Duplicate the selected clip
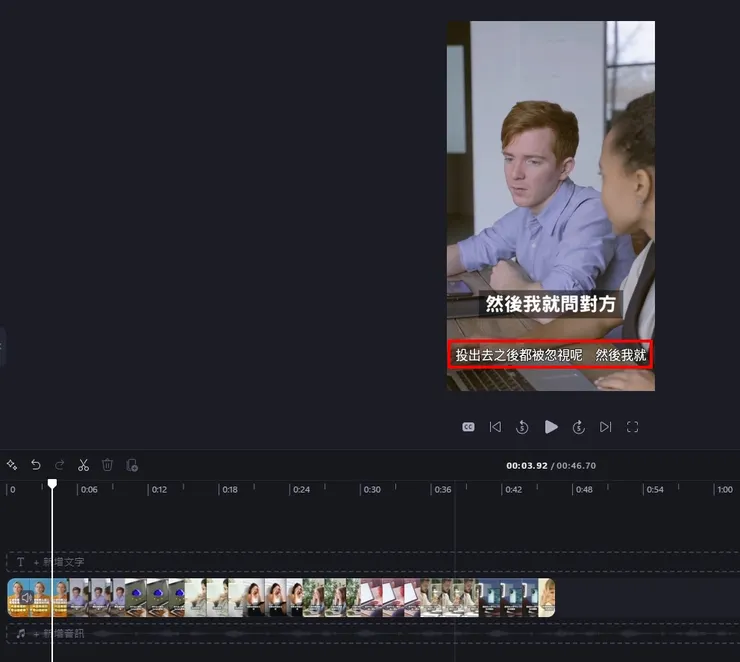 click(x=132, y=465)
